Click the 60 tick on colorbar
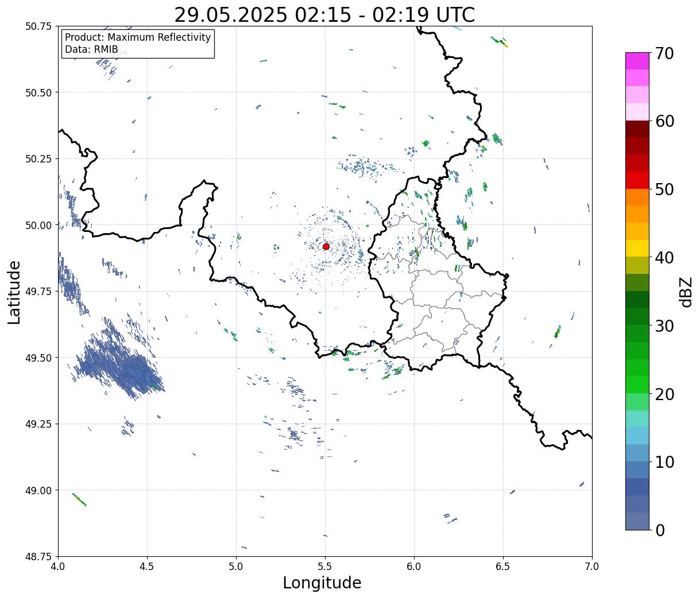Image resolution: width=700 pixels, height=597 pixels. tap(664, 121)
